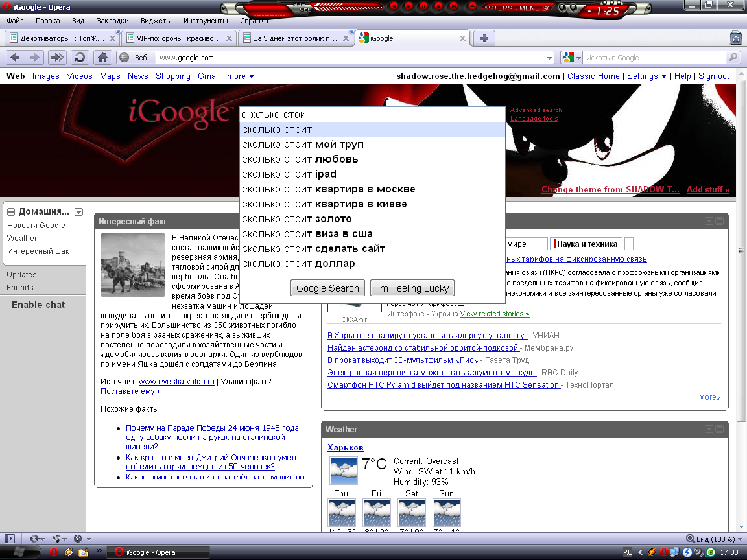Open the 'Add stuff »' link
747x560 pixels.
(707, 189)
